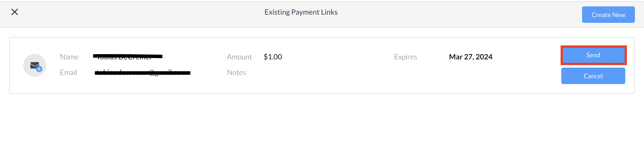
Task: Click the blue plus badge on envelope
Action: [39, 69]
